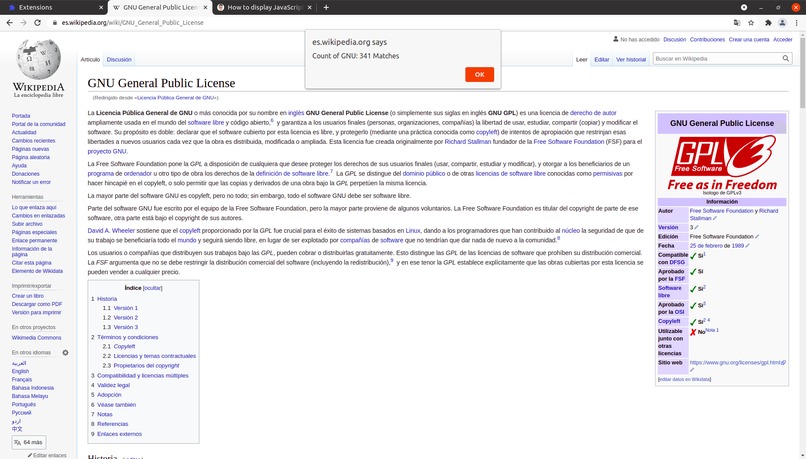Open the Extensions puzzle icon
Image resolution: width=806 pixels, height=459 pixels.
coord(768,23)
